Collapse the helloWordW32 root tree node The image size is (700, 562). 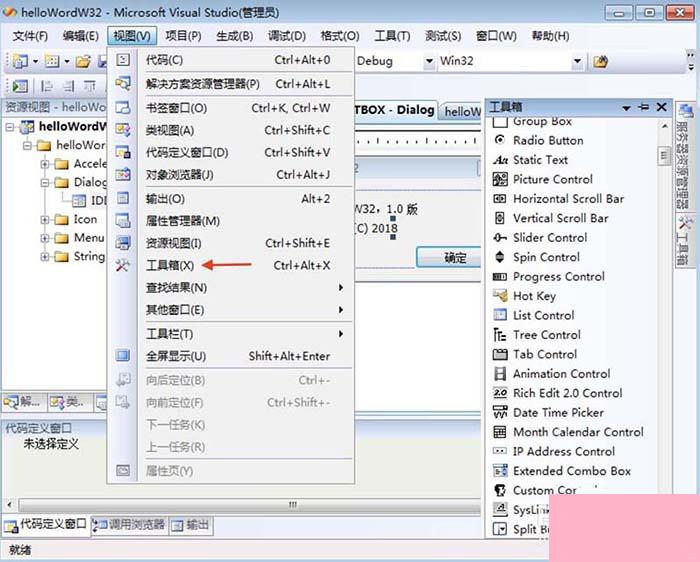pyautogui.click(x=10, y=127)
